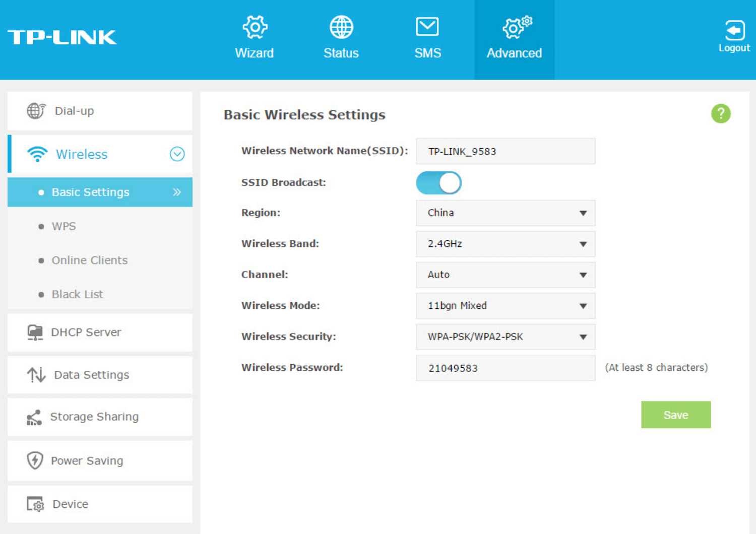Collapse the Wireless menu chevron
This screenshot has width=756, height=534.
point(177,154)
